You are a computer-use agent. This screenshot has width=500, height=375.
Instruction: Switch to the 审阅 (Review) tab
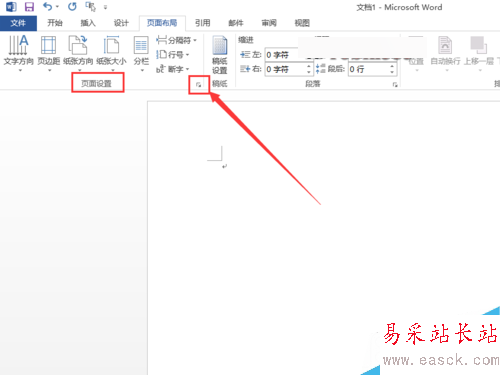(x=269, y=23)
